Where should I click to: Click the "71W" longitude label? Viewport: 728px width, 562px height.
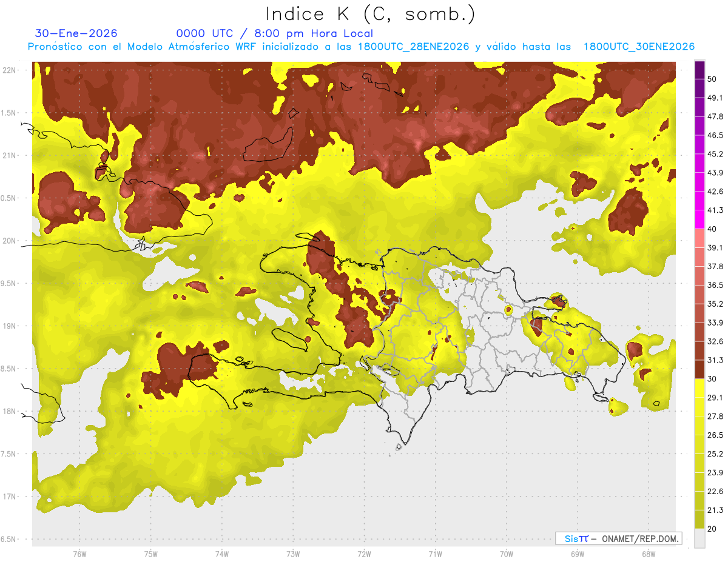click(x=435, y=554)
